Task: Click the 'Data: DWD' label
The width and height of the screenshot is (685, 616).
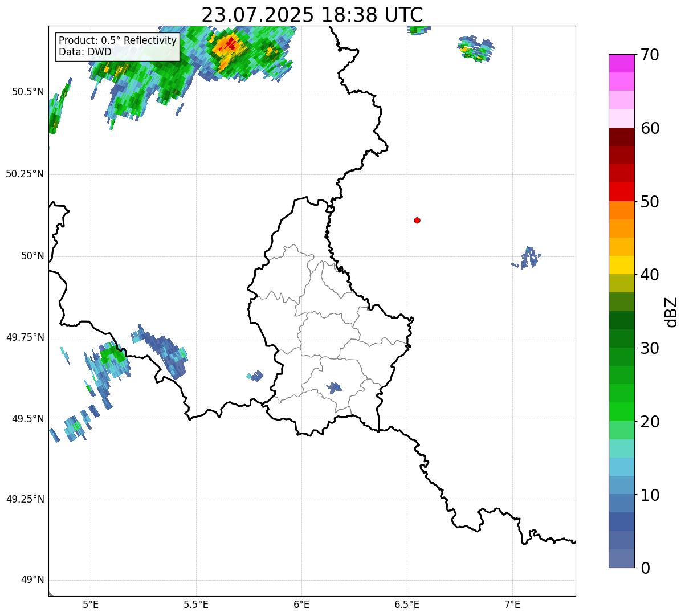Action: pos(85,52)
